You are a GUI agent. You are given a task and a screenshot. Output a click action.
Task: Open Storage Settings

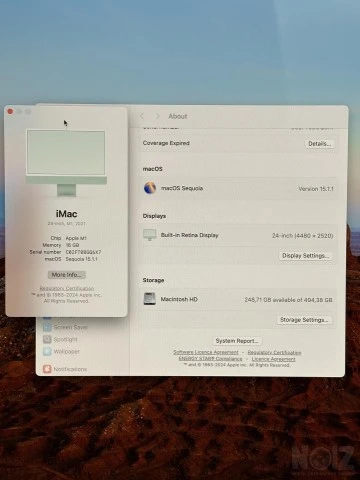click(304, 320)
